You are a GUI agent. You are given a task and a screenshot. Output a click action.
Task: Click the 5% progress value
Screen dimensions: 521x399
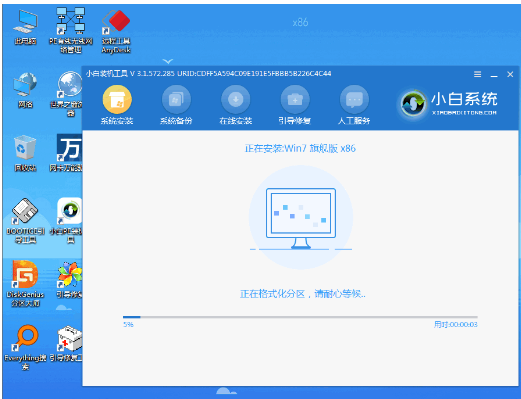click(x=128, y=325)
